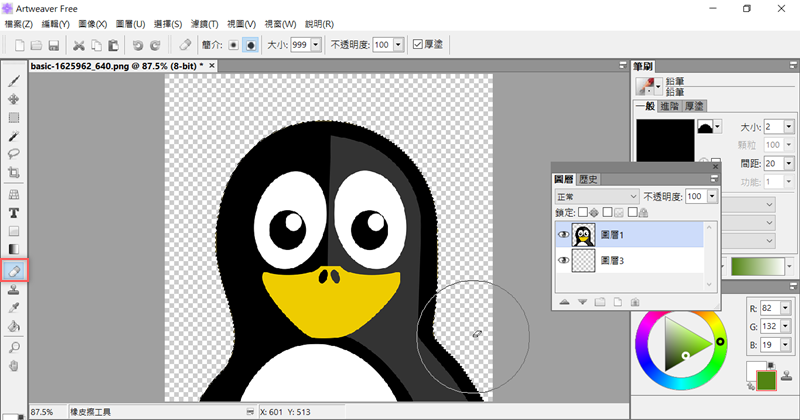The height and width of the screenshot is (420, 800).
Task: Select the Hand pan tool
Action: pos(15,365)
